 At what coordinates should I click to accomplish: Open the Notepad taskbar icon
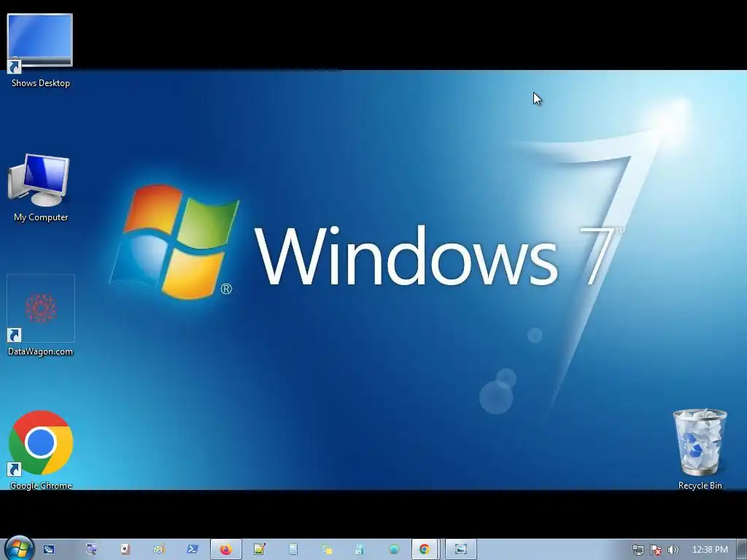pyautogui.click(x=259, y=550)
